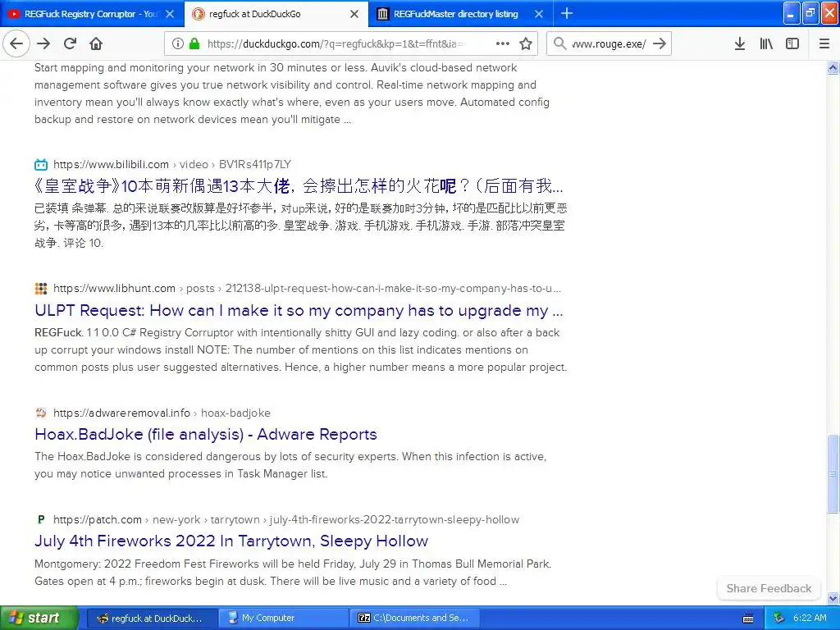Open a new browser tab
The height and width of the screenshot is (630, 840).
[x=567, y=14]
